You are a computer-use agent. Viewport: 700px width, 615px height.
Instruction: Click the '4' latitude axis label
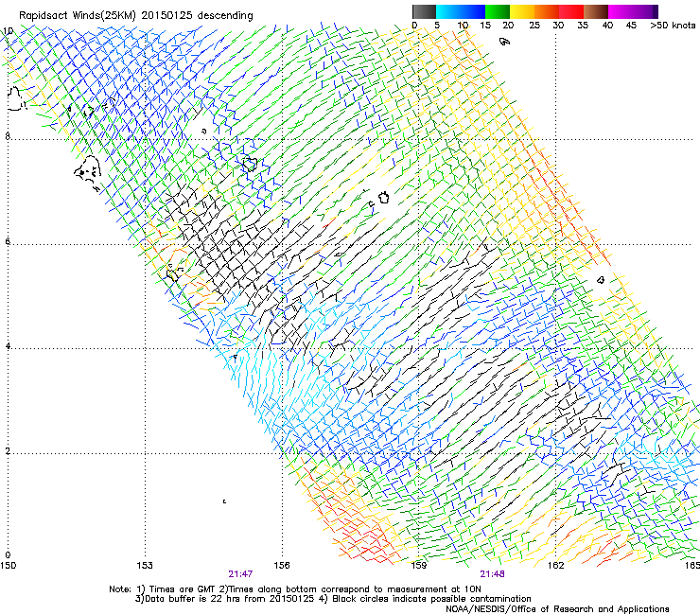coord(8,346)
